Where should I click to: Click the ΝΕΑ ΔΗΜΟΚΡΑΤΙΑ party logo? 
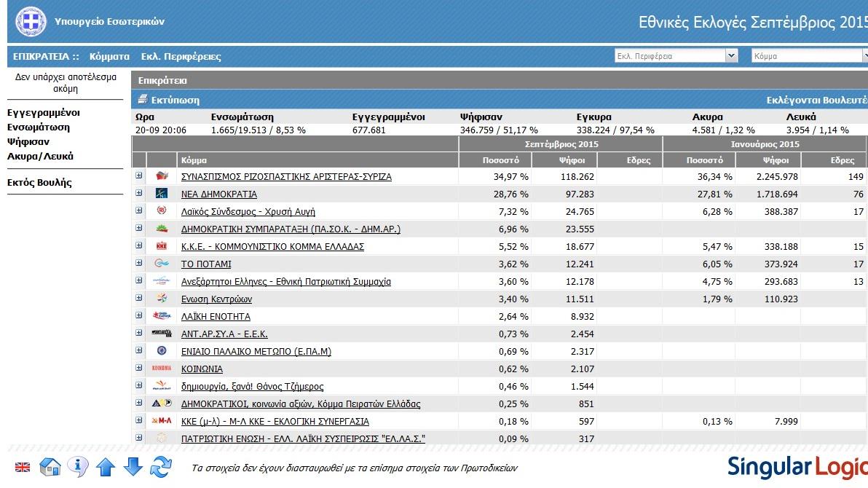[x=162, y=194]
